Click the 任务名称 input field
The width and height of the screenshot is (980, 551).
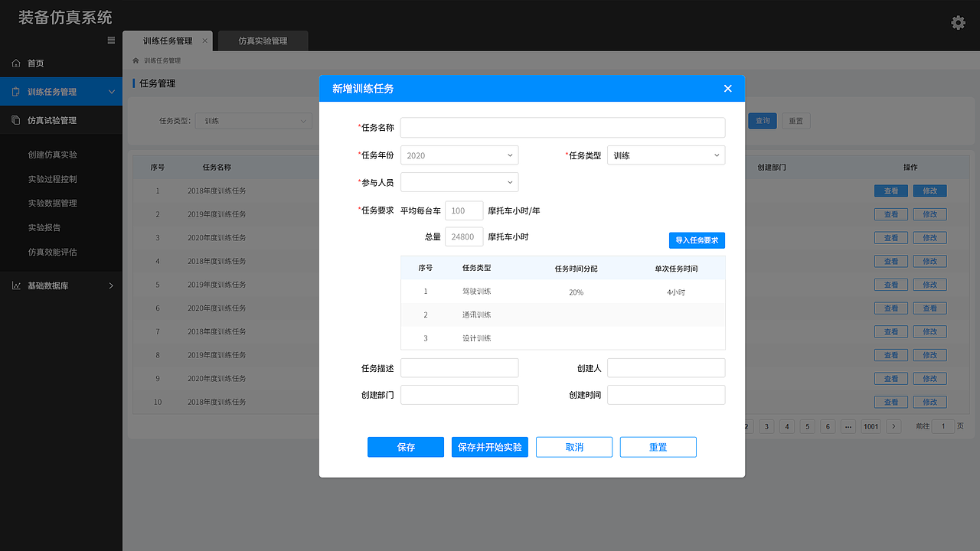[x=563, y=127]
